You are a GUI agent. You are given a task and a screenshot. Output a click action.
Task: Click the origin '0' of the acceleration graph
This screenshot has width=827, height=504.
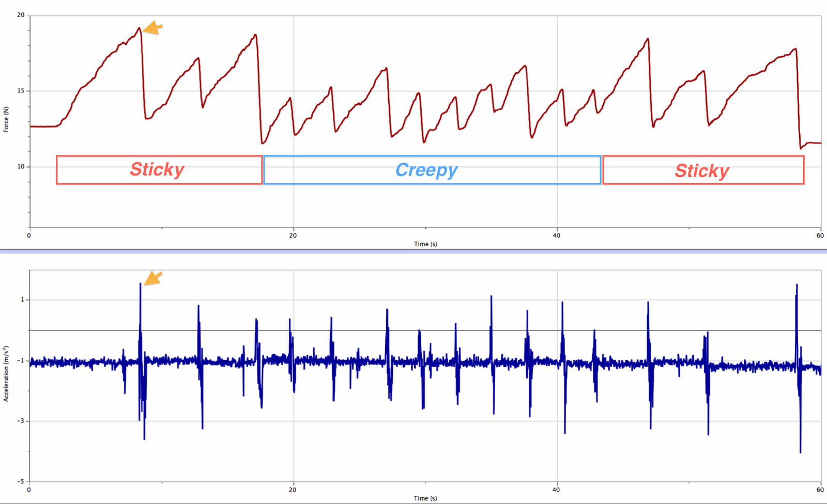pyautogui.click(x=29, y=489)
